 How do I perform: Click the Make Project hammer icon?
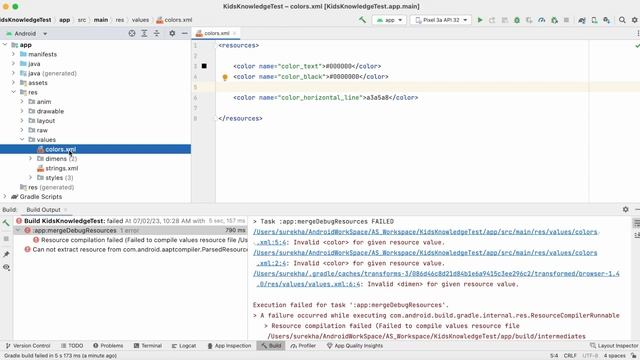pos(362,20)
